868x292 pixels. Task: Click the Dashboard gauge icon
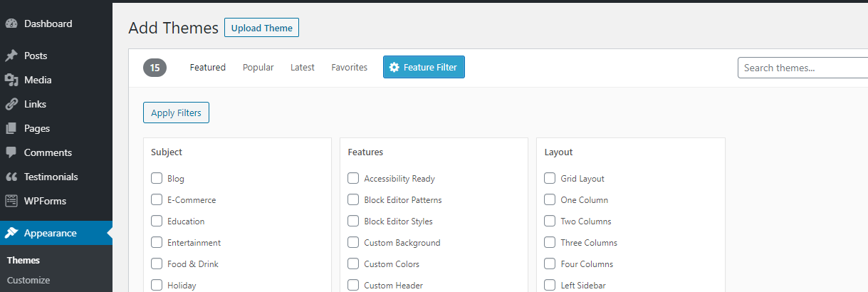(11, 24)
